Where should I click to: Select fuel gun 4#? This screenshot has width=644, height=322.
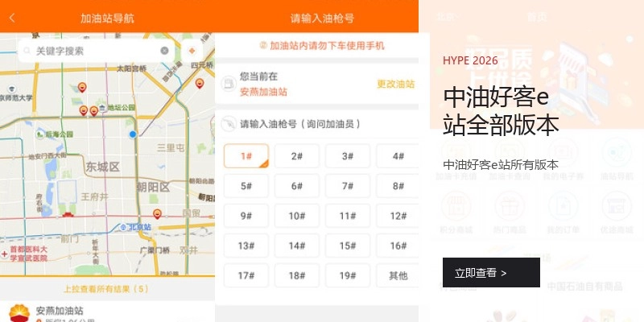point(398,156)
